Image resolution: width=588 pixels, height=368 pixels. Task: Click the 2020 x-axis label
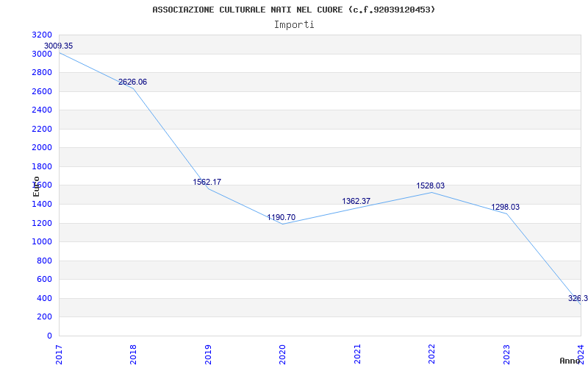[282, 354]
